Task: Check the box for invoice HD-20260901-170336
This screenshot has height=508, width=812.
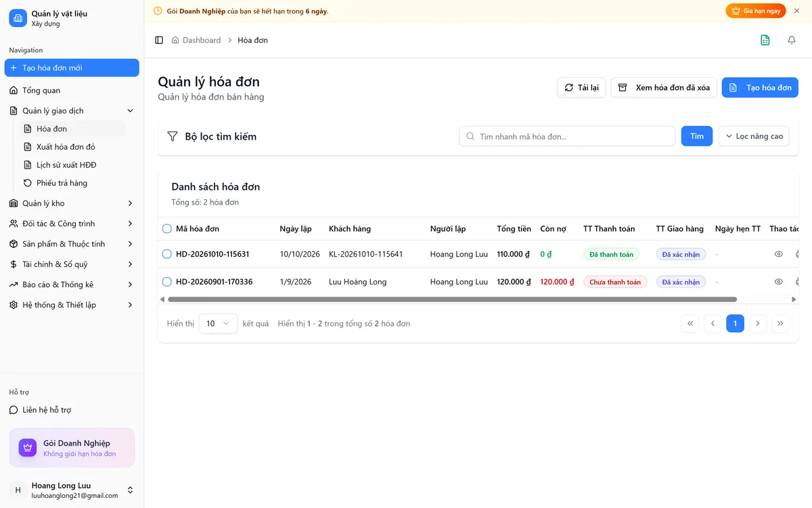Action: pos(167,282)
